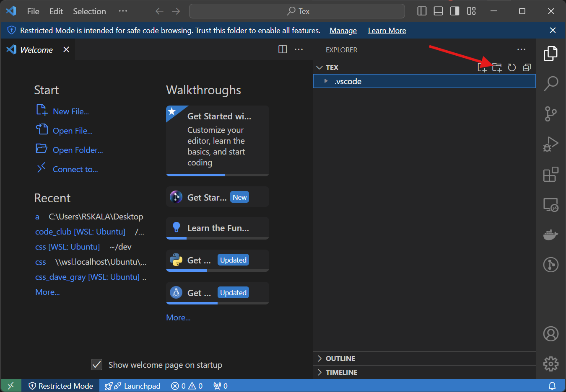Open the Linux/WSL walkthrough marked Updated
566x392 pixels.
[x=218, y=293]
